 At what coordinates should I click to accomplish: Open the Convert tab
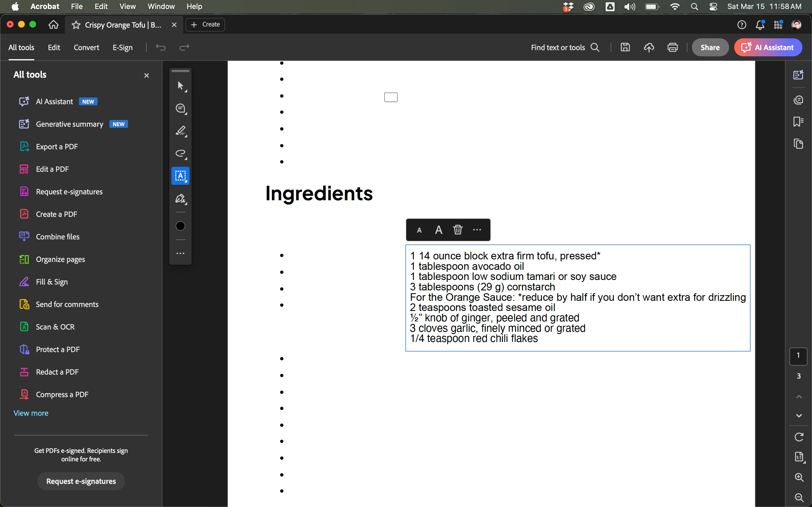[x=86, y=47]
